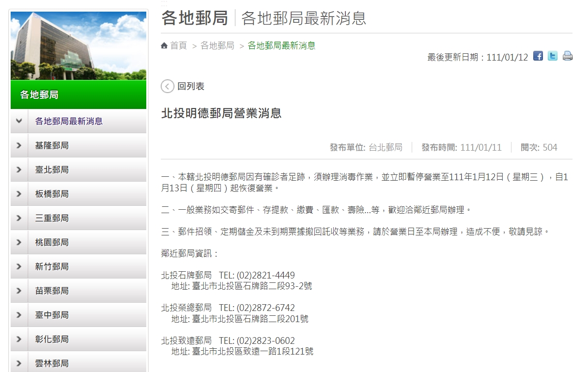The height and width of the screenshot is (372, 588).
Task: Share page via Facebook icon
Action: point(538,56)
